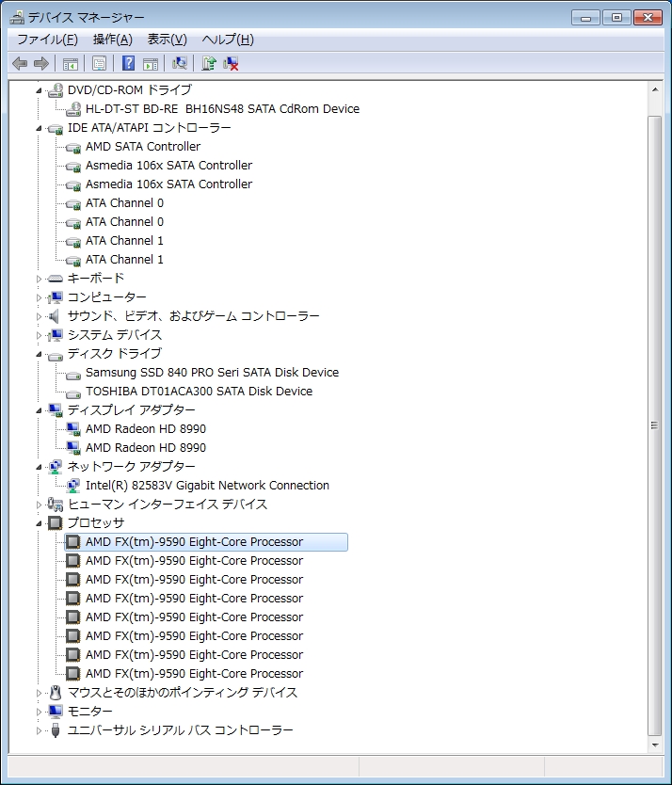Select HL-DT-ST BD-RE BH16NS48 SATA CdRom Device

tap(222, 109)
